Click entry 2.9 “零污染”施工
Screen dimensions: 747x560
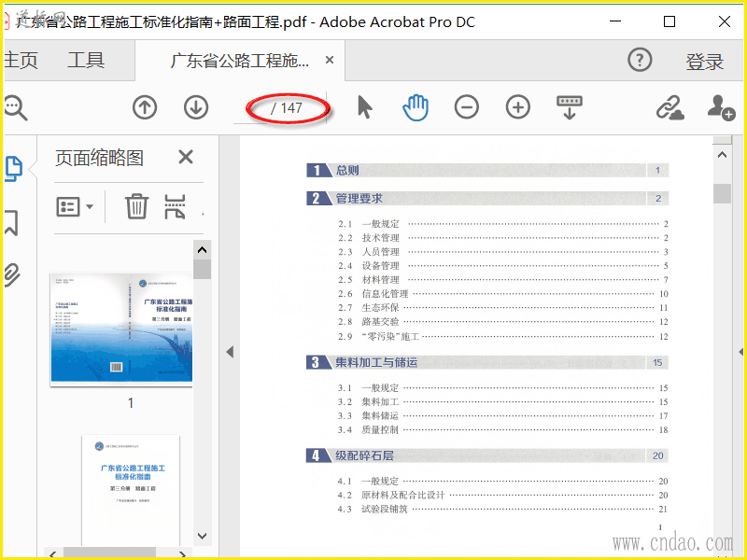[503, 337]
